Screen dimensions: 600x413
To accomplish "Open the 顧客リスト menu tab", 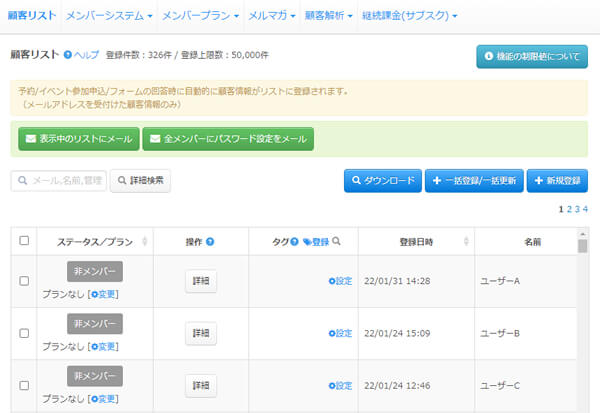I will click(30, 17).
